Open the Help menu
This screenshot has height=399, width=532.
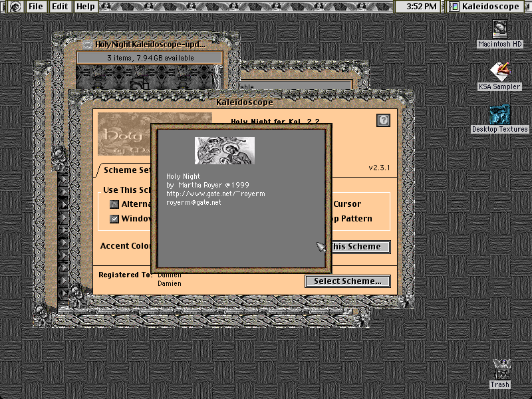tap(86, 7)
